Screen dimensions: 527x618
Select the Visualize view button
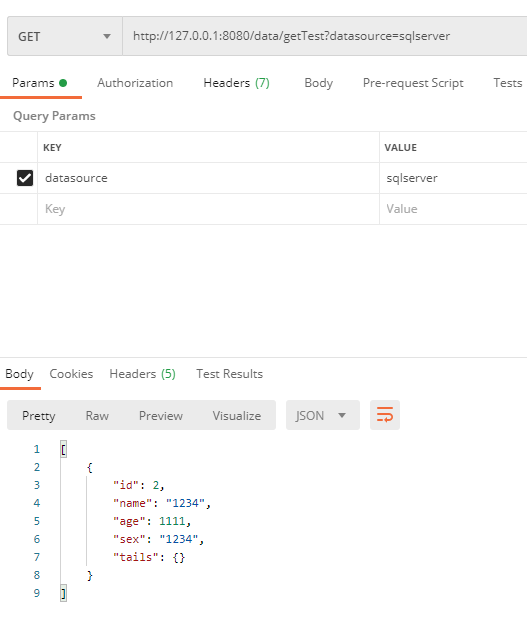pos(237,415)
